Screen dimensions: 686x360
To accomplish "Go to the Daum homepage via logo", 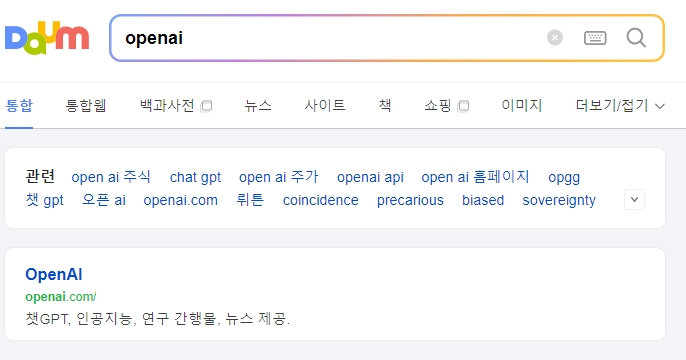I will (x=47, y=38).
